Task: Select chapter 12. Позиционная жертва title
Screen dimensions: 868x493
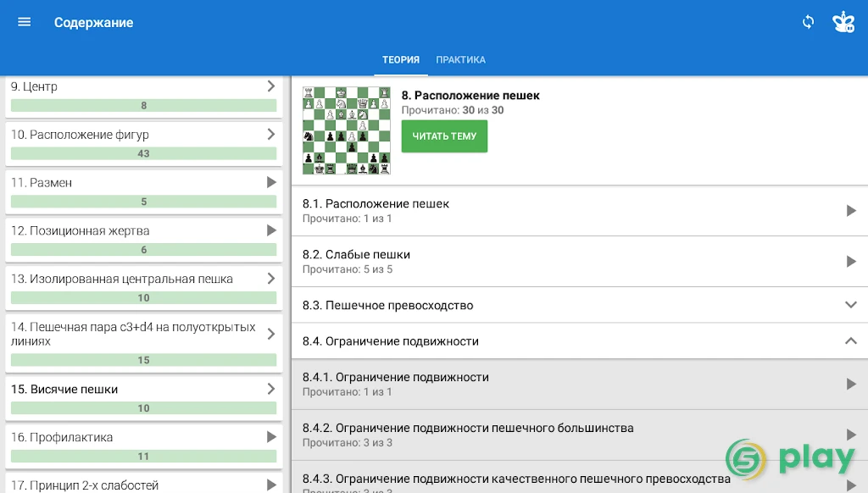Action: pos(81,230)
